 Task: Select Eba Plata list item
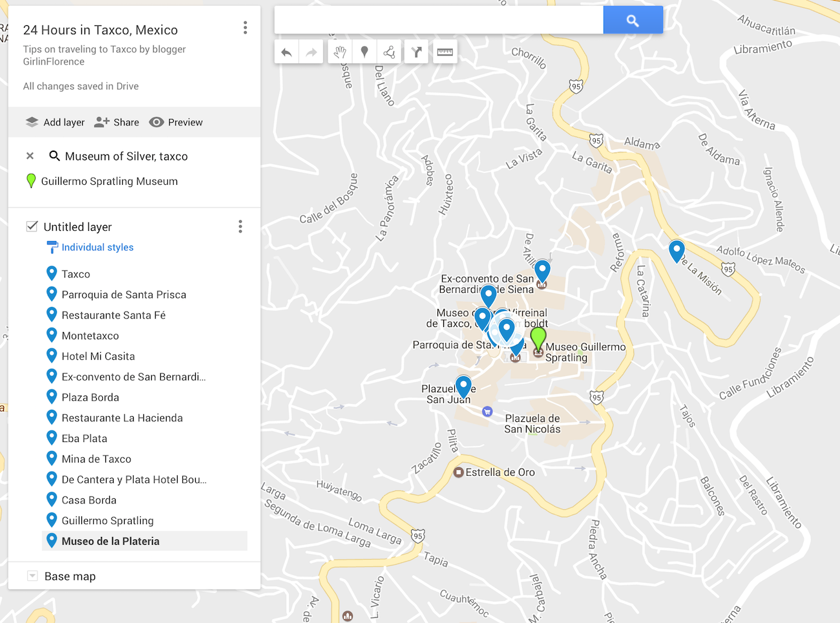85,439
